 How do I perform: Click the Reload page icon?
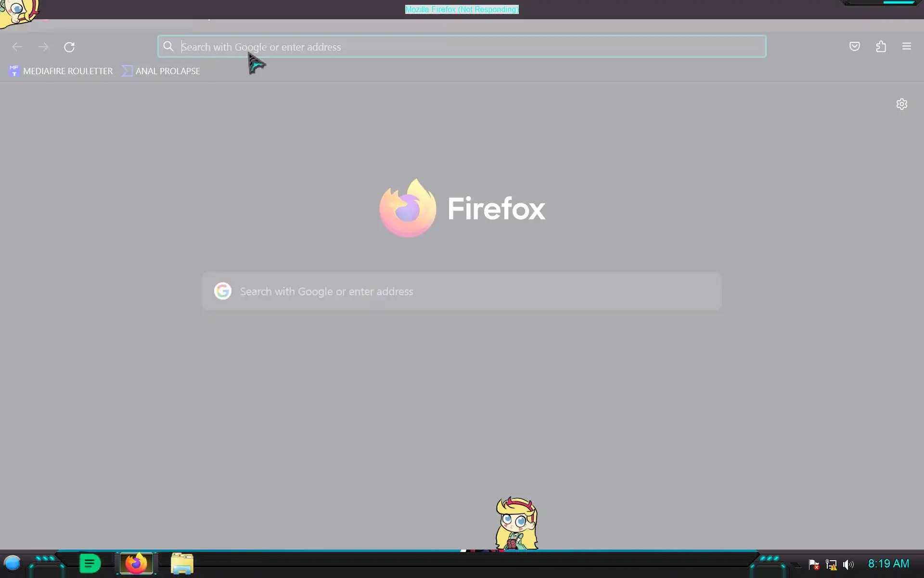point(69,47)
